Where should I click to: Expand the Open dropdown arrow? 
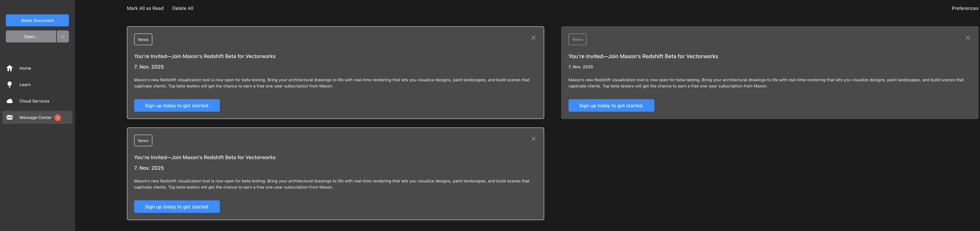[63, 36]
